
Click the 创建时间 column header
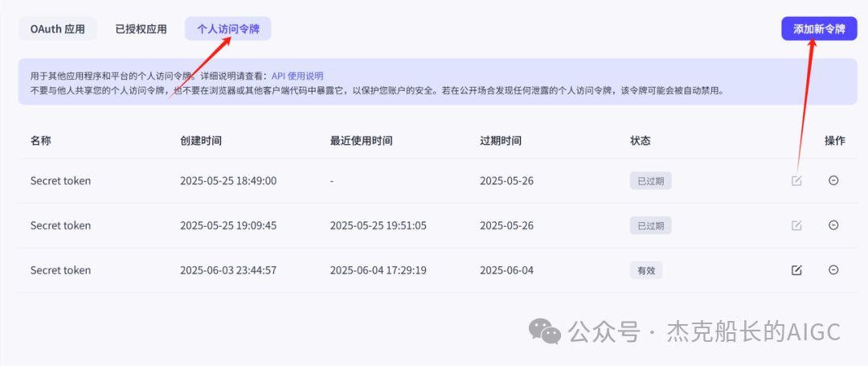(201, 141)
